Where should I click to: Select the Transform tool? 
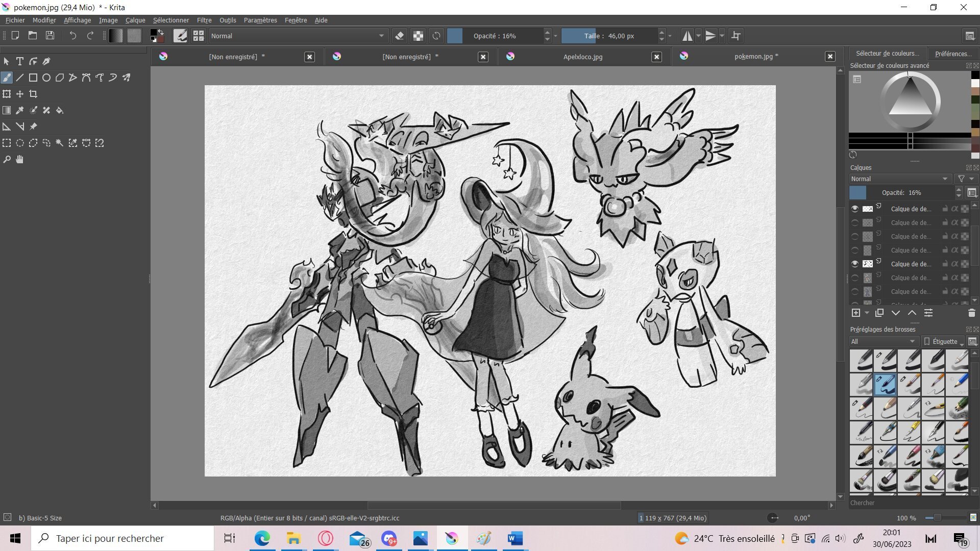click(7, 94)
